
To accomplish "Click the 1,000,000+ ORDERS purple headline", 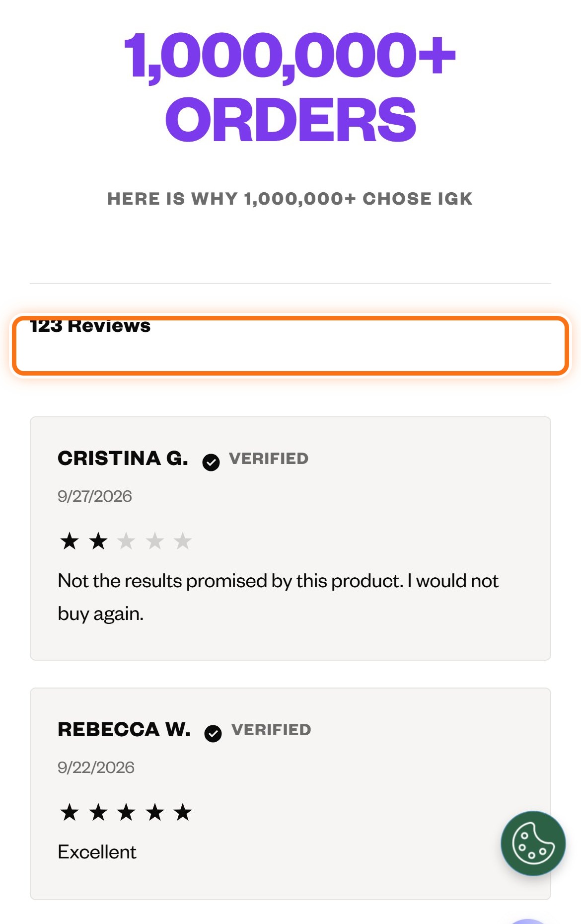I will point(290,87).
